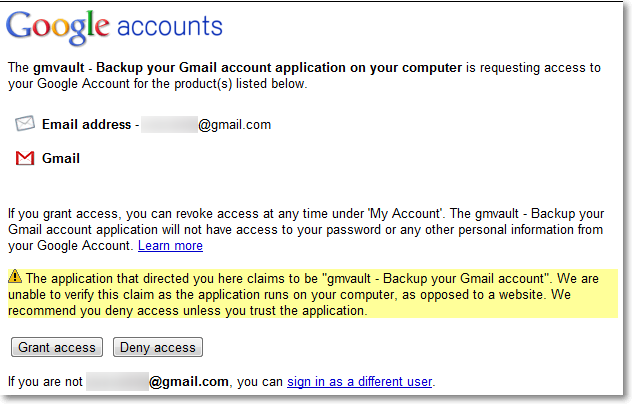Click the Google logo
632x404 pixels.
click(58, 27)
